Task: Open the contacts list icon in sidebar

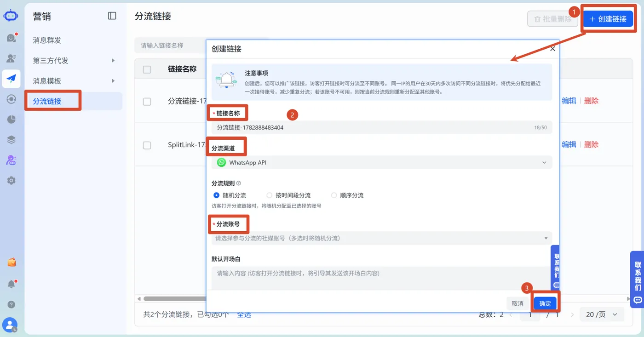Action: (x=11, y=58)
